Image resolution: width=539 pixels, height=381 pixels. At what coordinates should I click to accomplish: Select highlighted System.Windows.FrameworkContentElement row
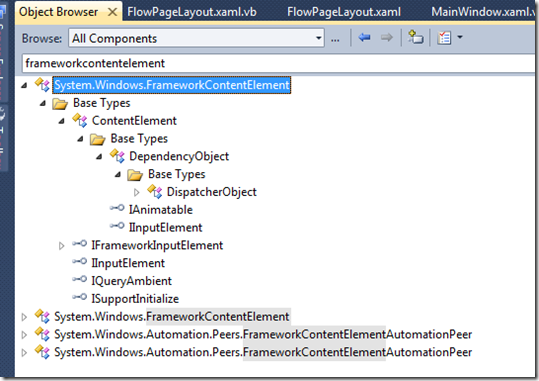tap(172, 85)
